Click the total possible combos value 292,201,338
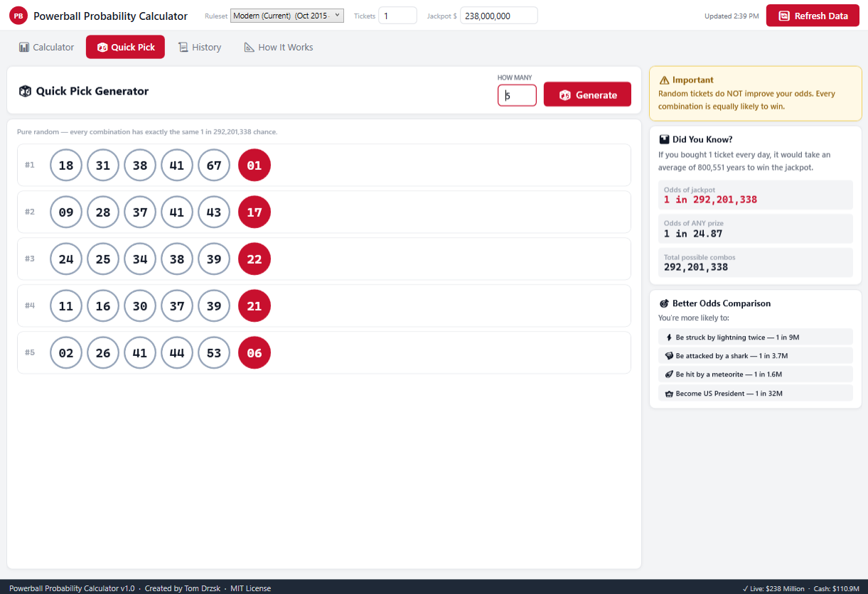The height and width of the screenshot is (594, 868). 696,267
